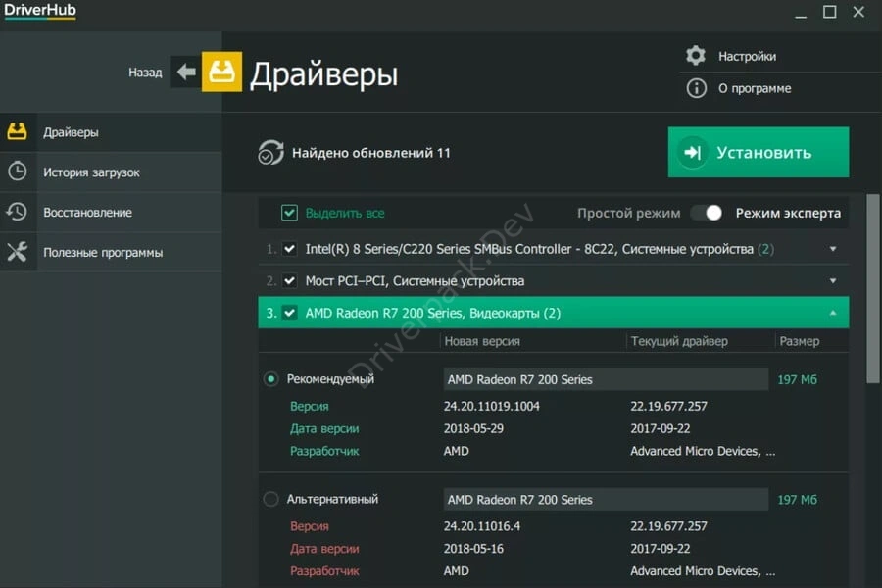882x588 pixels.
Task: Click alternative AMD Radeon R7 200 Series field
Action: [606, 499]
